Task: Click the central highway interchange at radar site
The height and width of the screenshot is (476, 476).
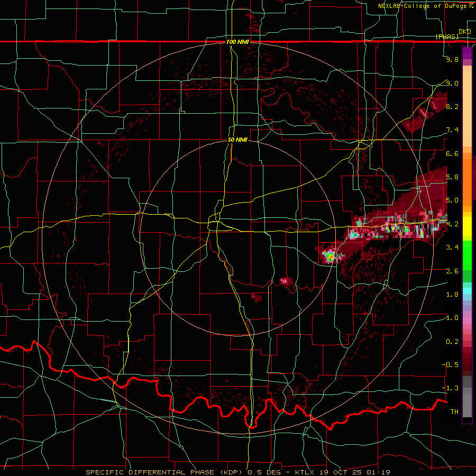Action: click(216, 221)
